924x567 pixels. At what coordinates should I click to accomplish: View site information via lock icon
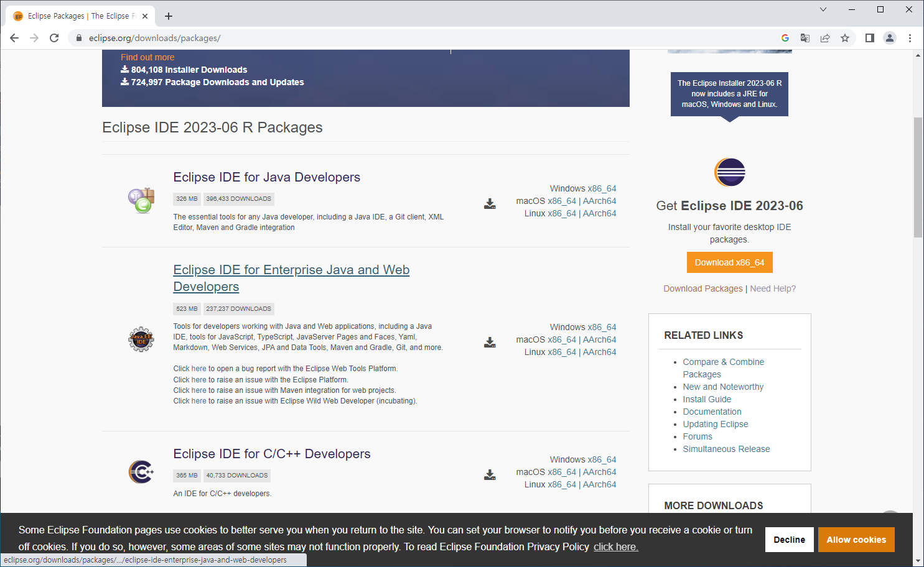78,38
